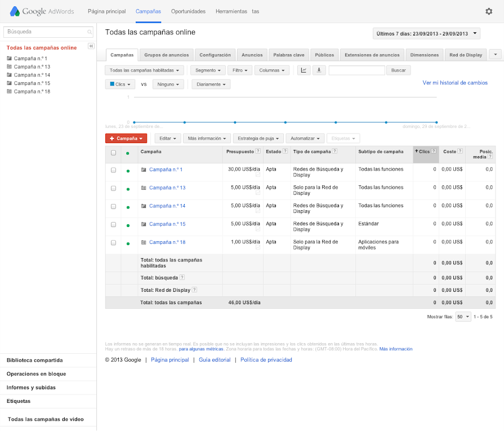Click the help icon next to Presupuesto
Image resolution: width=504 pixels, height=431 pixels.
click(258, 152)
